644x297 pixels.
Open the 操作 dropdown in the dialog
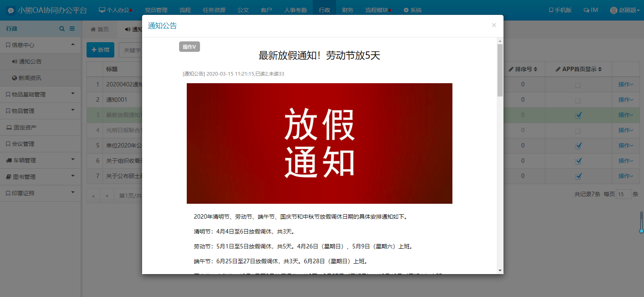tap(189, 47)
